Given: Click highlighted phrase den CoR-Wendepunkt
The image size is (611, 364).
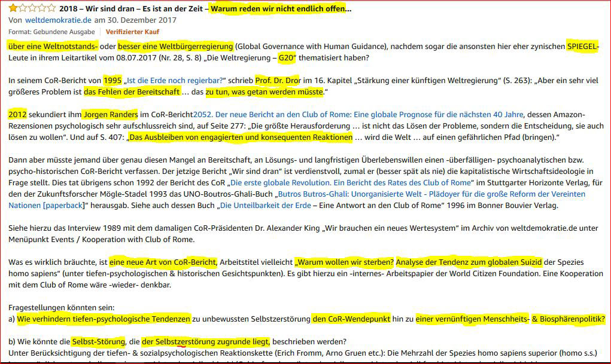Looking at the screenshot, I should 351,319.
